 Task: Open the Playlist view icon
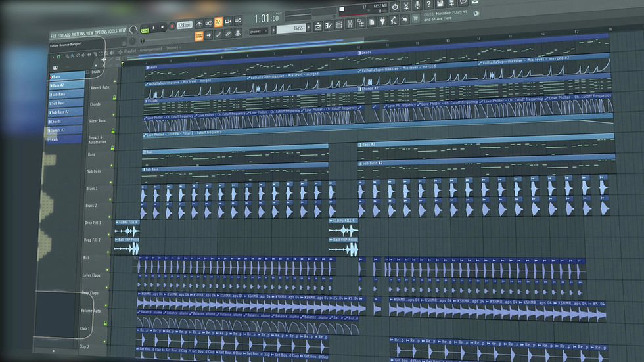tap(318, 27)
